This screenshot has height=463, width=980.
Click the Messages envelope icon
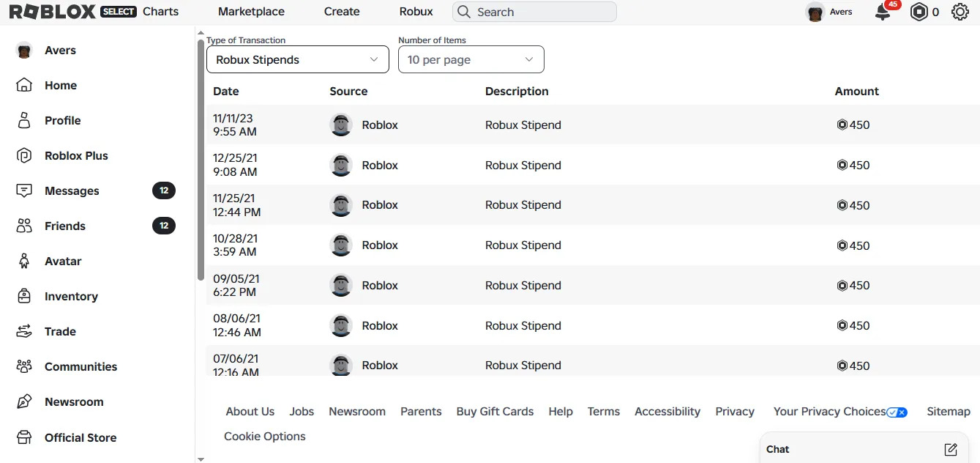point(24,190)
